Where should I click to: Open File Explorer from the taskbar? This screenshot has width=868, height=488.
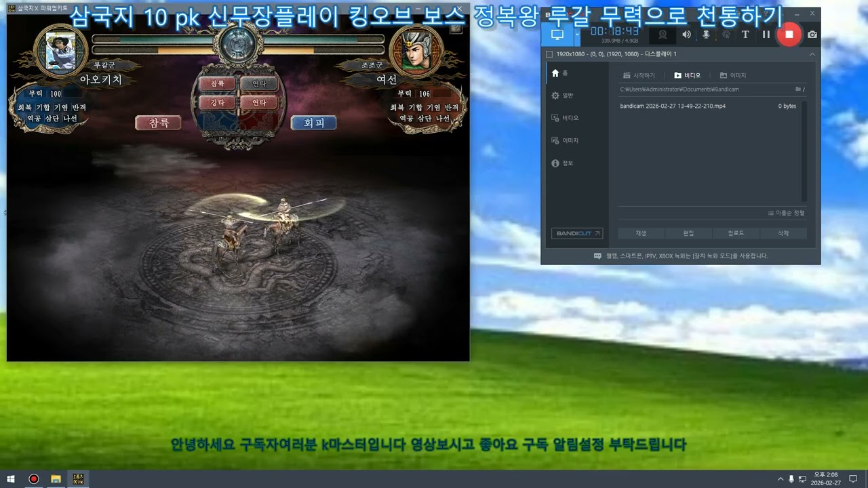(56, 479)
